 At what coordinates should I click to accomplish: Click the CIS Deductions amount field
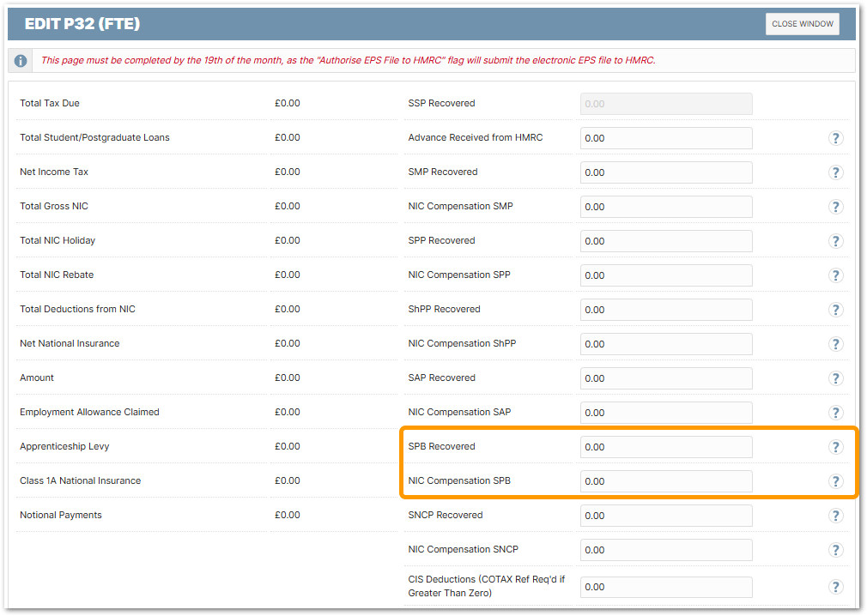coord(665,587)
